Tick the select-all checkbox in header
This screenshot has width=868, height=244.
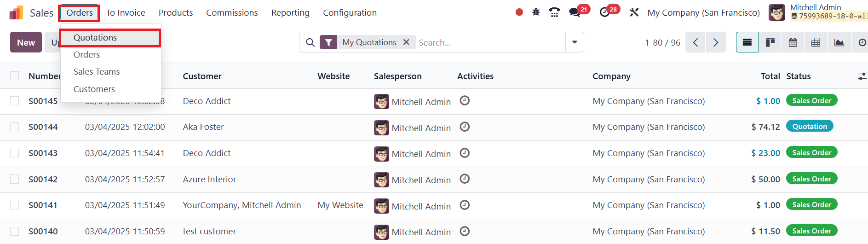click(x=15, y=76)
